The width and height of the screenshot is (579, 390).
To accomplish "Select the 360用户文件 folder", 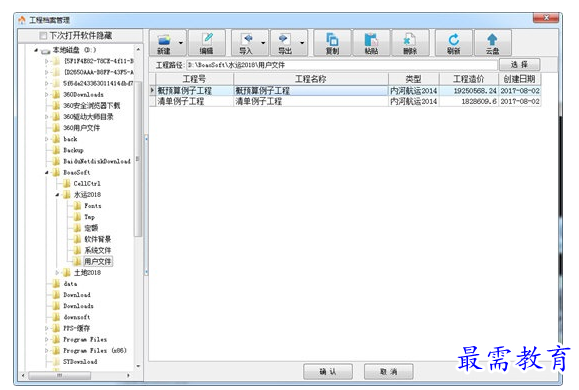I will click(x=81, y=128).
